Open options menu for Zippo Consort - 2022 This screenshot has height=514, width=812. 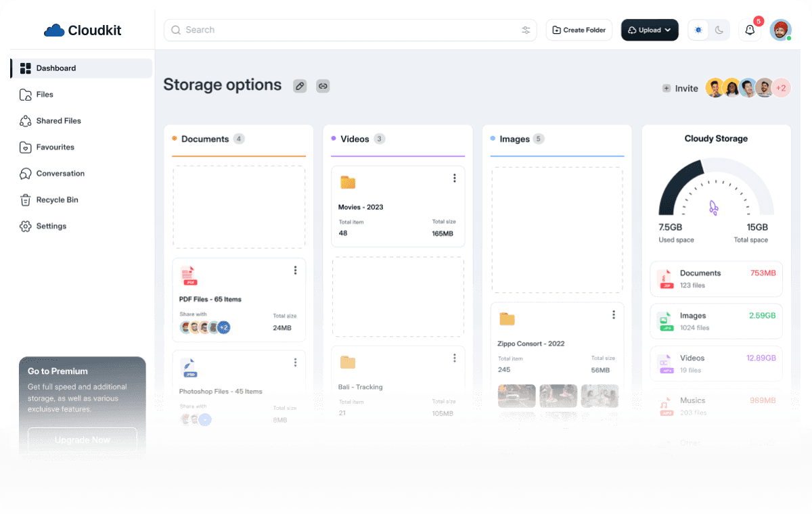(x=613, y=314)
